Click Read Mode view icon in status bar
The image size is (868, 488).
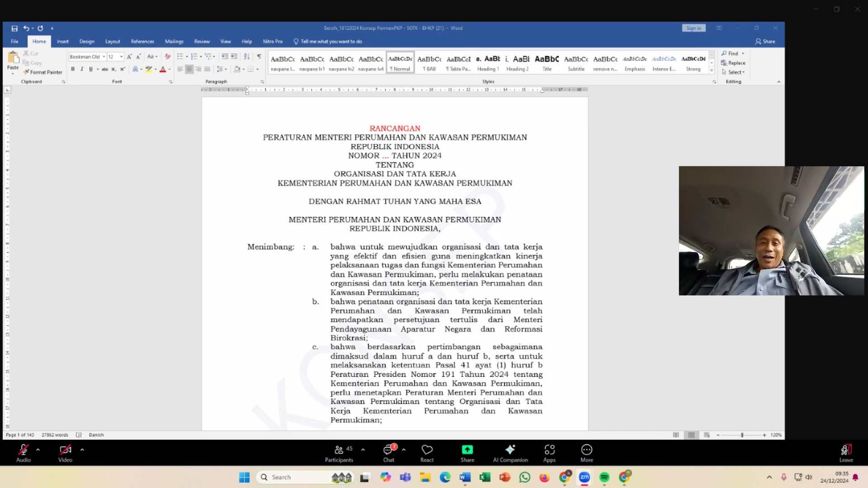(x=676, y=435)
